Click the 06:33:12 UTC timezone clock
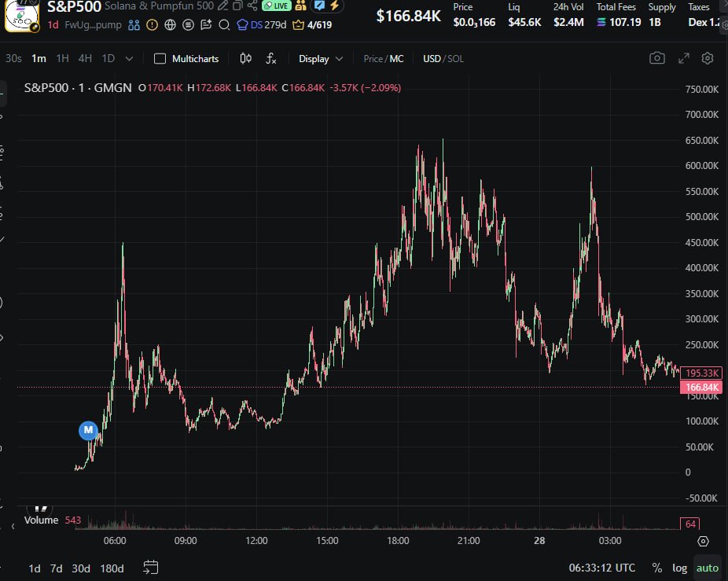Image resolution: width=728 pixels, height=581 pixels. pos(601,568)
